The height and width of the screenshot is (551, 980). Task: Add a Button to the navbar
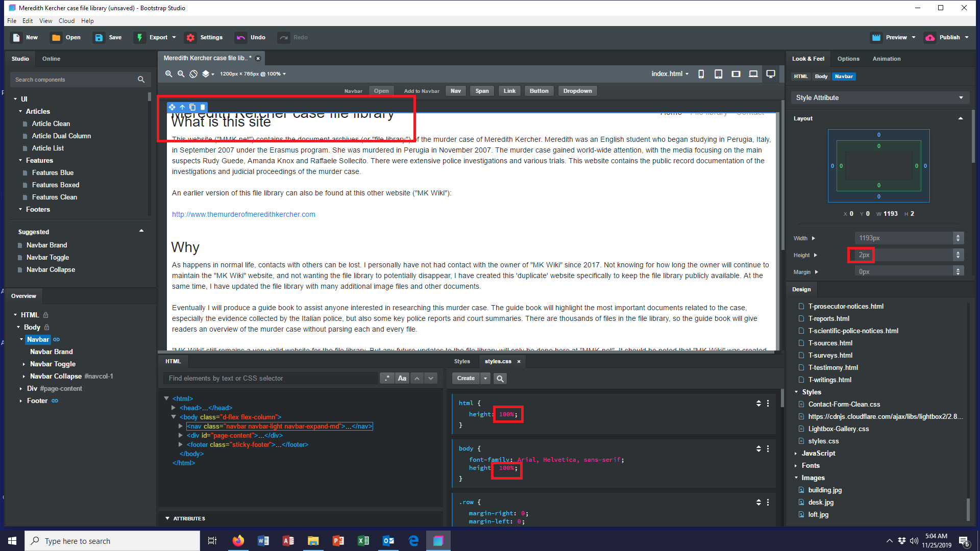point(539,91)
